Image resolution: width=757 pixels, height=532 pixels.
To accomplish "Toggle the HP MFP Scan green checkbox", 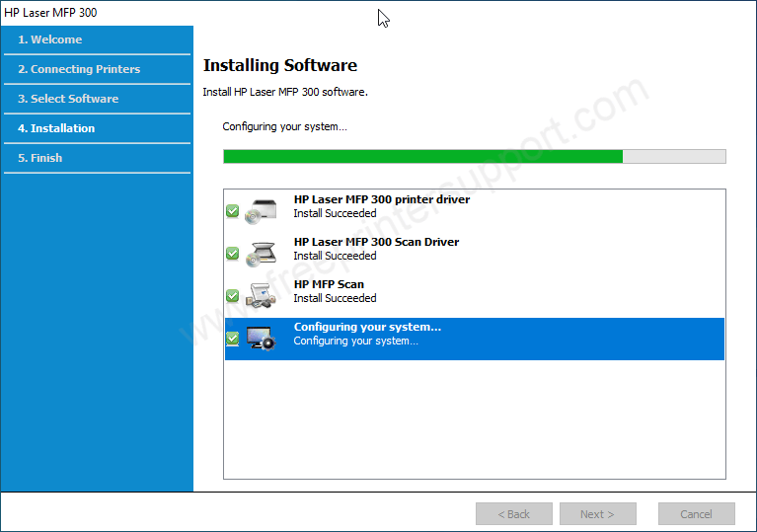I will [232, 295].
